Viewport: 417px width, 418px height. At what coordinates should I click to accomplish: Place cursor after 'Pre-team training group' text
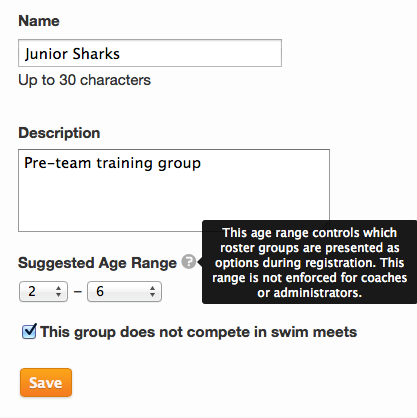(x=202, y=163)
